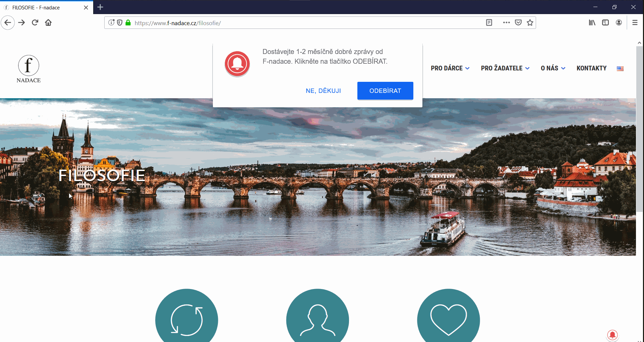
Task: View the secure connection padlock details
Action: tap(128, 23)
